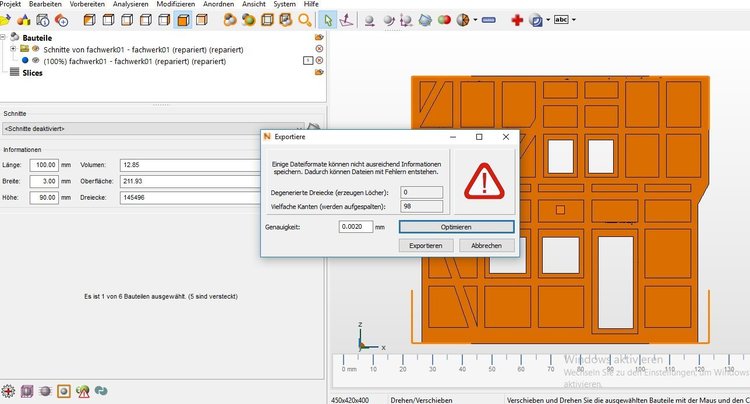Click the sphere with blue disk icon
Screen dimensions: 750x404
click(x=536, y=20)
